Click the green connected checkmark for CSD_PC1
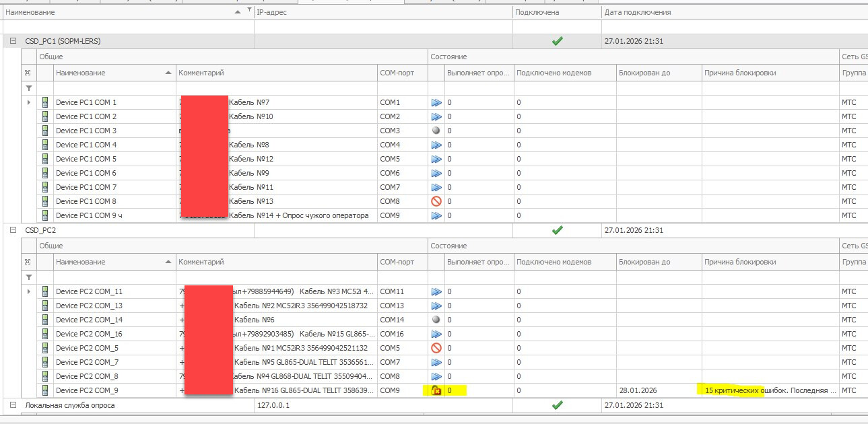This screenshot has height=424, width=868. pyautogui.click(x=557, y=41)
